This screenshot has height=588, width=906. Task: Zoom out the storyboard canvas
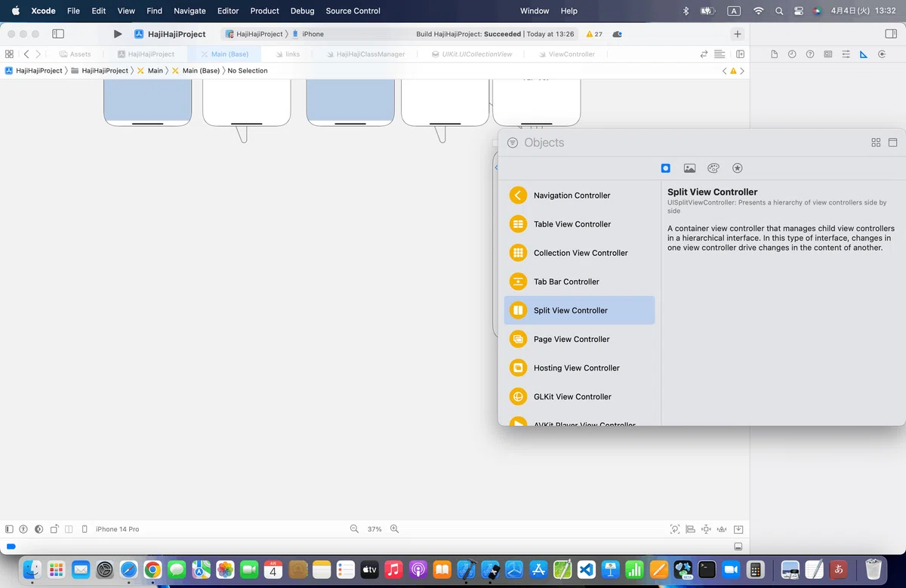coord(354,529)
